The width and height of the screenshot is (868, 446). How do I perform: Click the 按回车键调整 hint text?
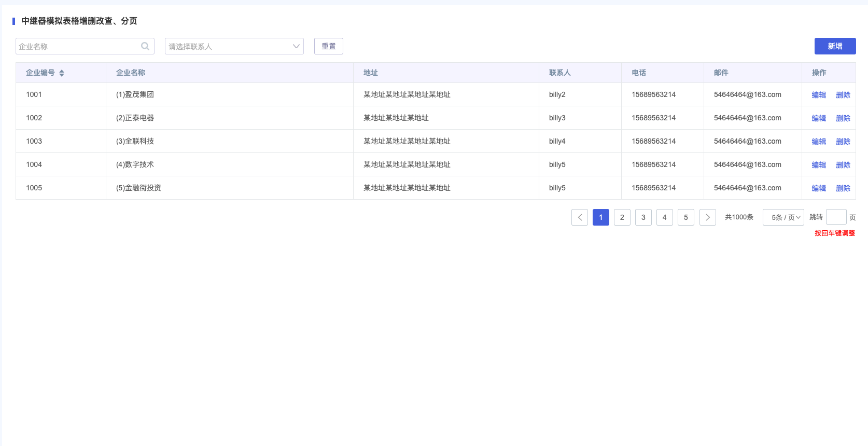[835, 233]
